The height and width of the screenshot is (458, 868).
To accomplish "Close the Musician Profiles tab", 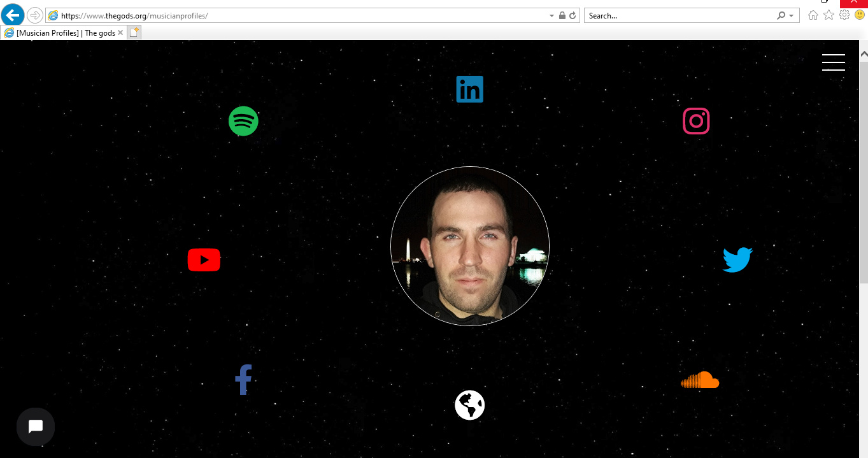I will [120, 33].
